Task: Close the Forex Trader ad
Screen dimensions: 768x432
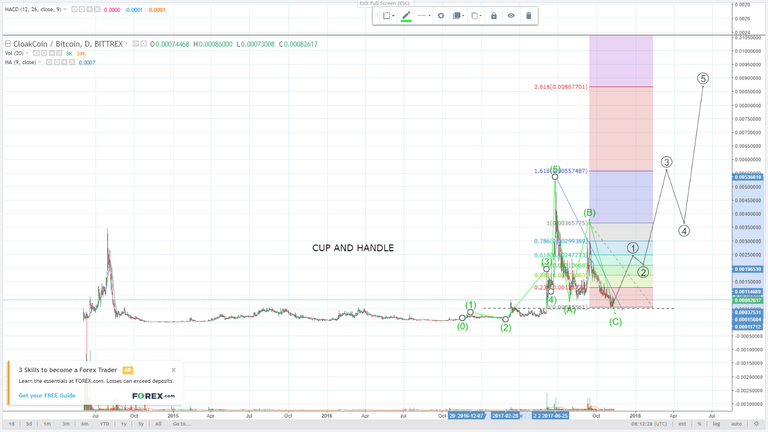Action: point(173,370)
